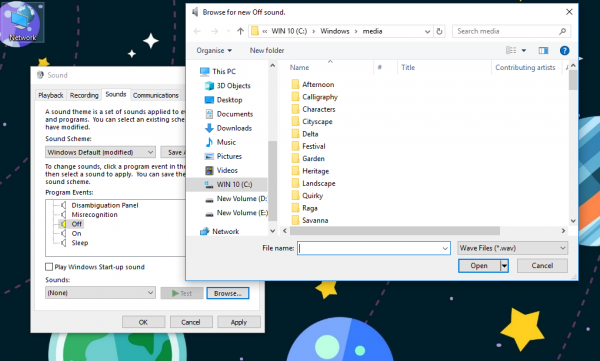Refresh the media folder listing

439,31
